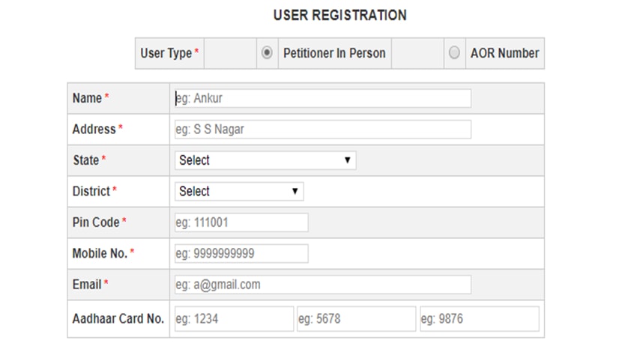Screen dimensions: 631x364
Task: Click the Aadhaar Card No. label
Action: 118,318
